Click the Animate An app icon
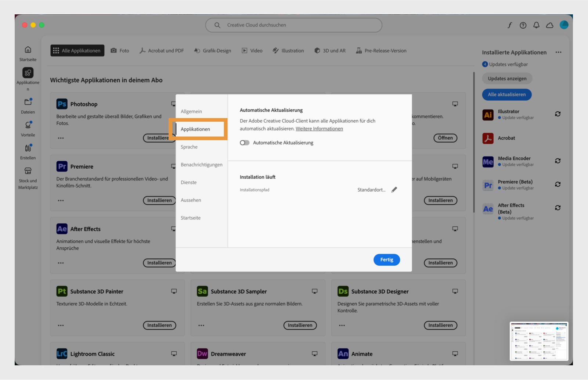The image size is (588, 380). tap(343, 354)
